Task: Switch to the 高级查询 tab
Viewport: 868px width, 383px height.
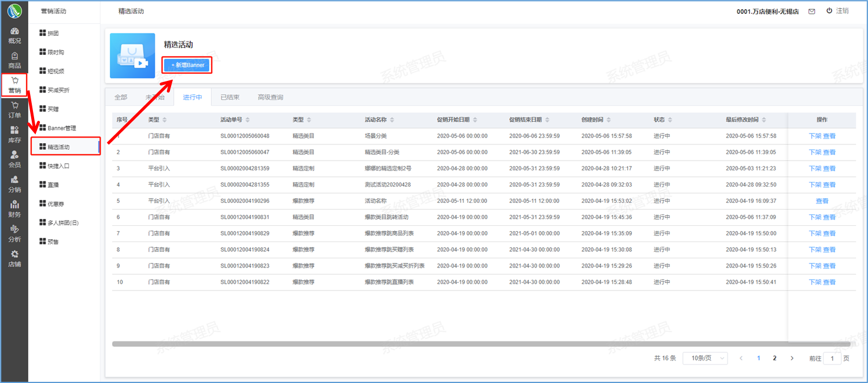Action: point(270,98)
